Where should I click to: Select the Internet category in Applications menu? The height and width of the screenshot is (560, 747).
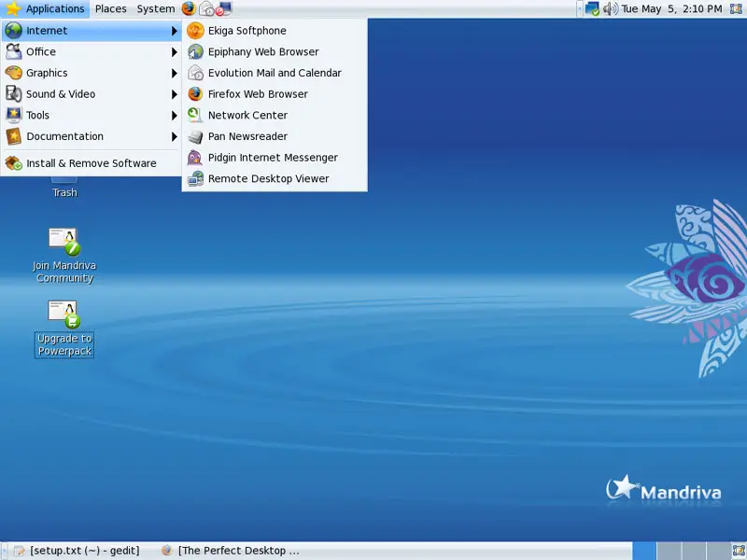coord(91,31)
